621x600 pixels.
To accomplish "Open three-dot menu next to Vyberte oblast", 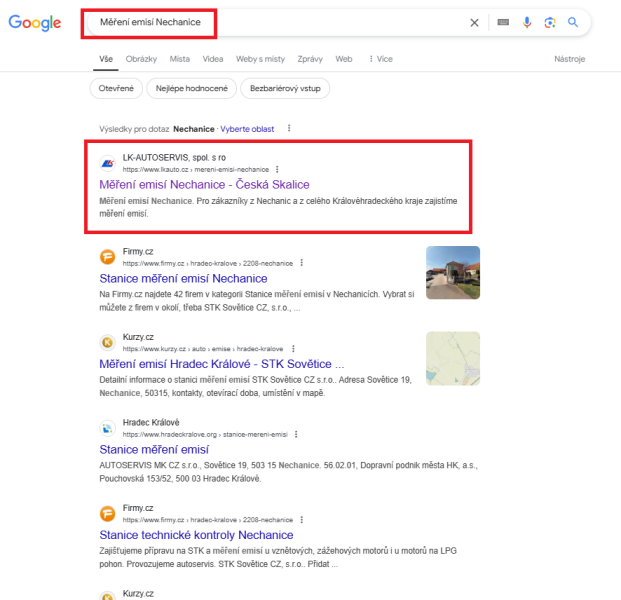I will click(x=289, y=128).
